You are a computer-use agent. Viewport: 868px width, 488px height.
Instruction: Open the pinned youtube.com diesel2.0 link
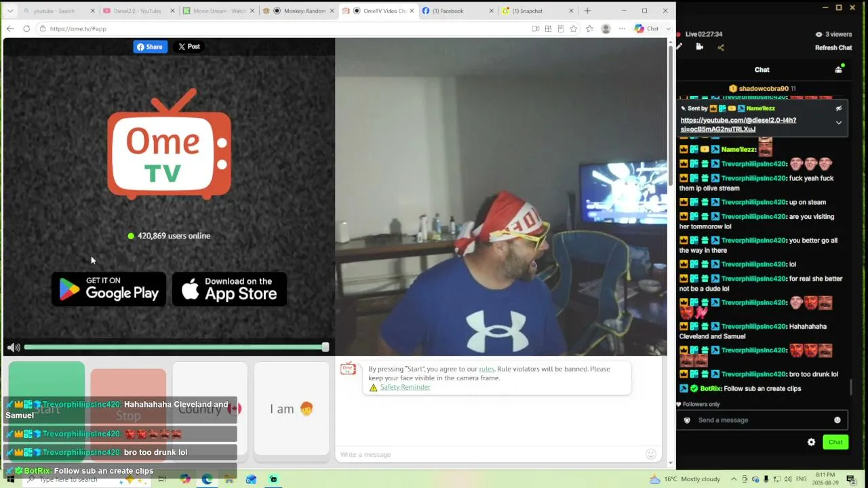(x=738, y=125)
